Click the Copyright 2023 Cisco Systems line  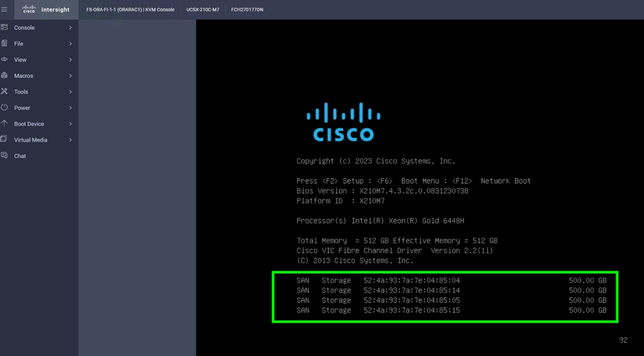[x=376, y=161]
